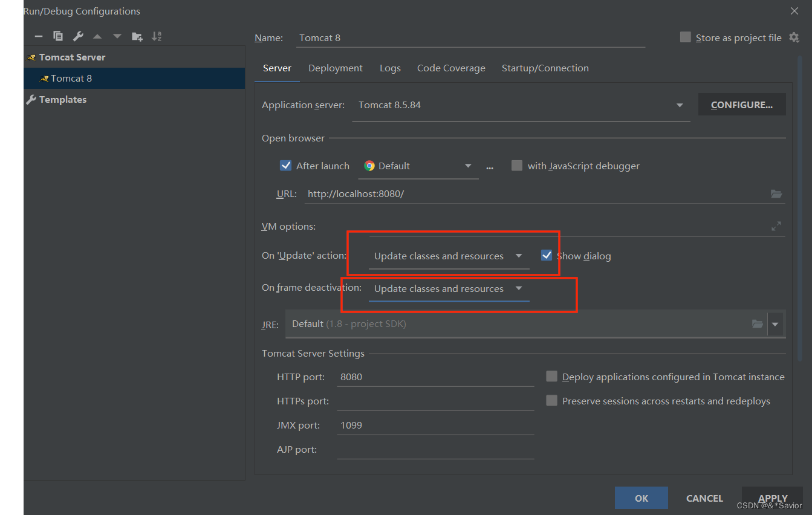Select the Tomcat 8 configuration
The width and height of the screenshot is (812, 515).
[71, 79]
